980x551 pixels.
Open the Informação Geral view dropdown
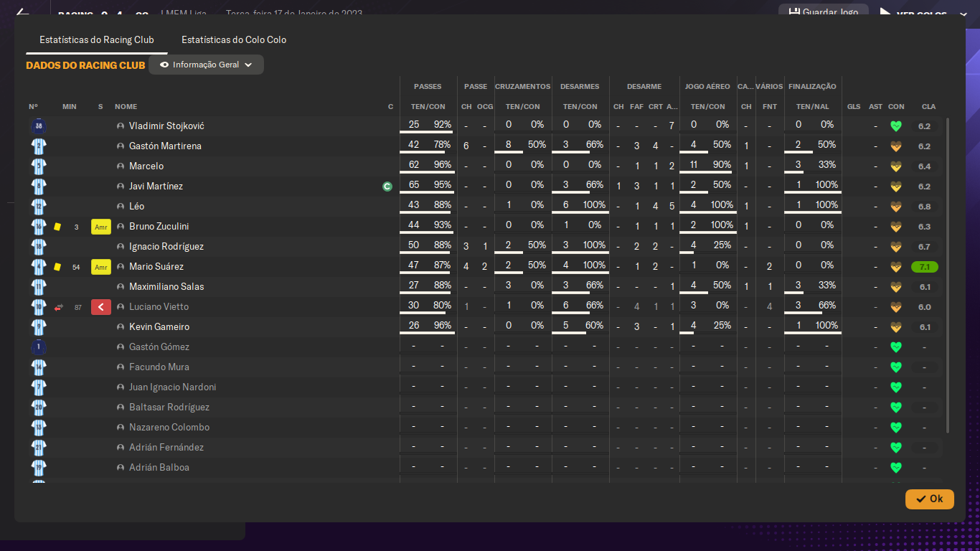coord(206,65)
